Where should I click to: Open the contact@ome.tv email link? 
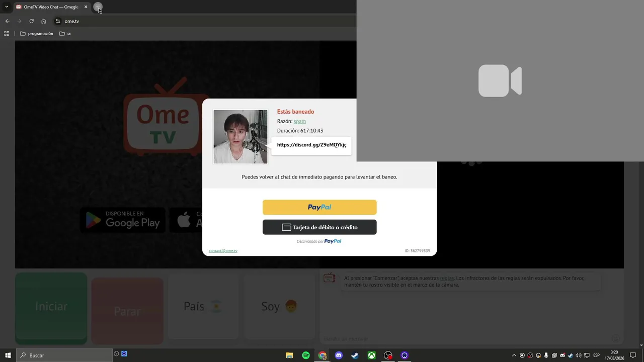tap(223, 250)
